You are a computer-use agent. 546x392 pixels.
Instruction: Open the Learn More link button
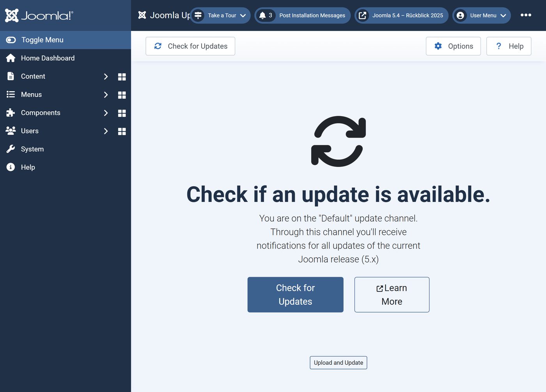click(x=392, y=295)
